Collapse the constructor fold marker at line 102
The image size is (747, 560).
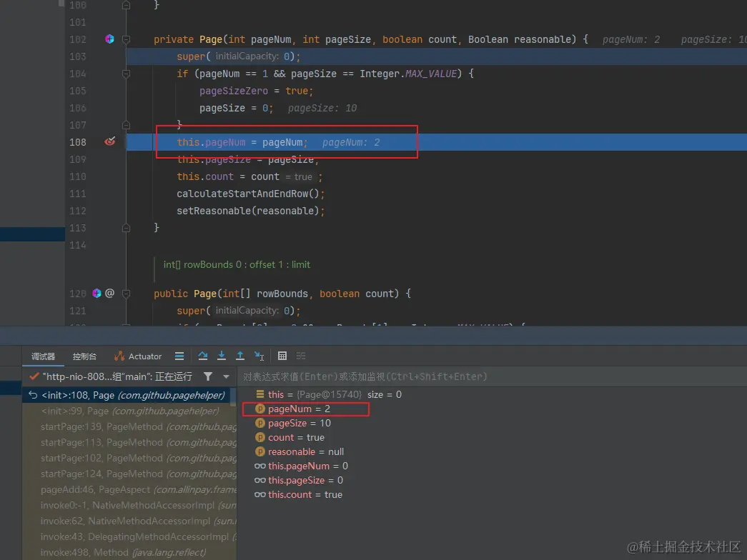pyautogui.click(x=127, y=39)
